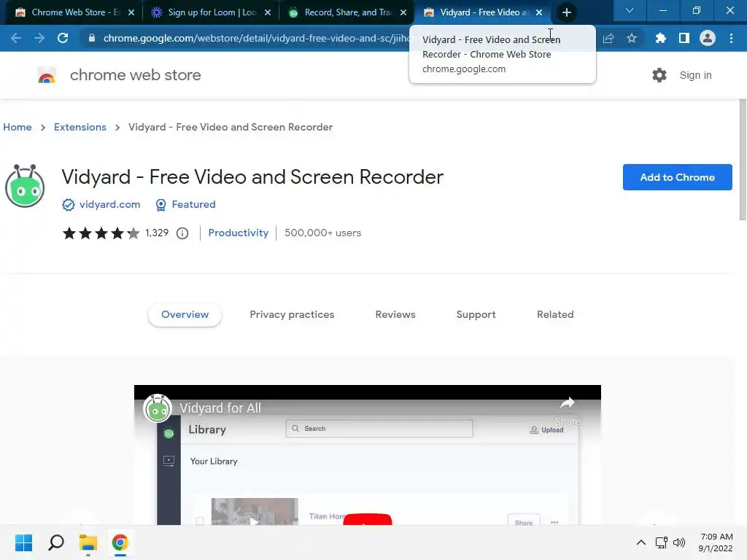Open Windows Start menu

[24, 542]
